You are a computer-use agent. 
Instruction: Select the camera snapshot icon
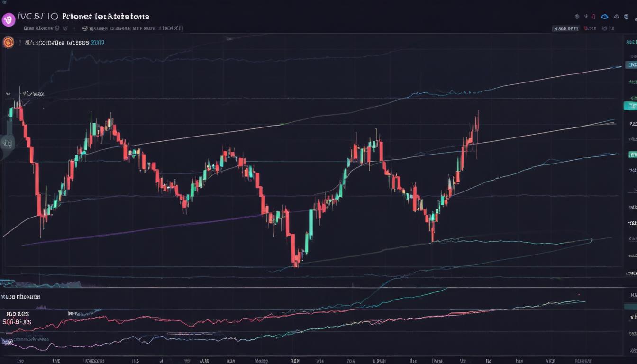tap(577, 16)
